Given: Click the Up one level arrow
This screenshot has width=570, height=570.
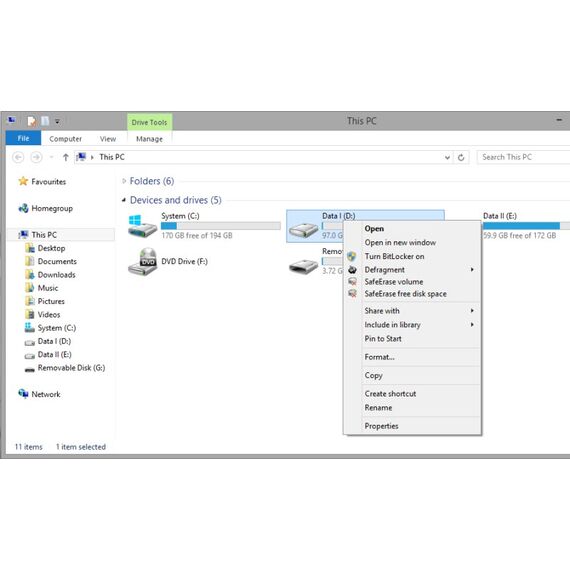Looking at the screenshot, I should coord(65,157).
